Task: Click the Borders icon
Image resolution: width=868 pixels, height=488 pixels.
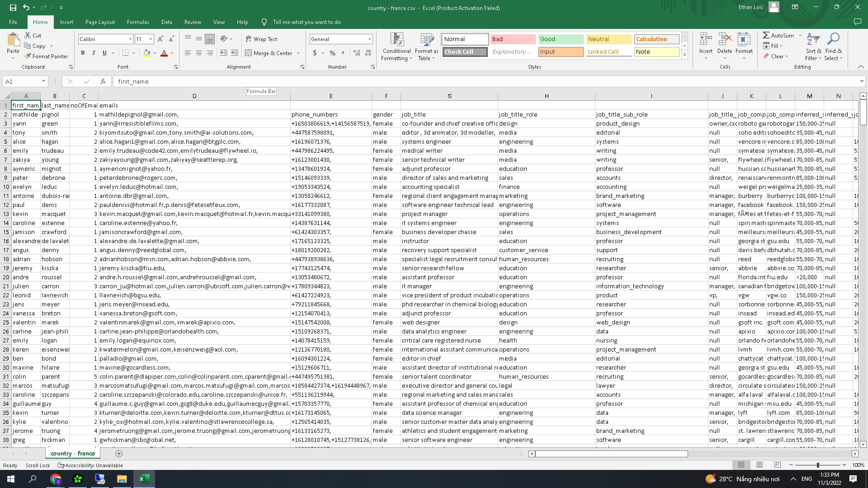Action: tap(126, 53)
